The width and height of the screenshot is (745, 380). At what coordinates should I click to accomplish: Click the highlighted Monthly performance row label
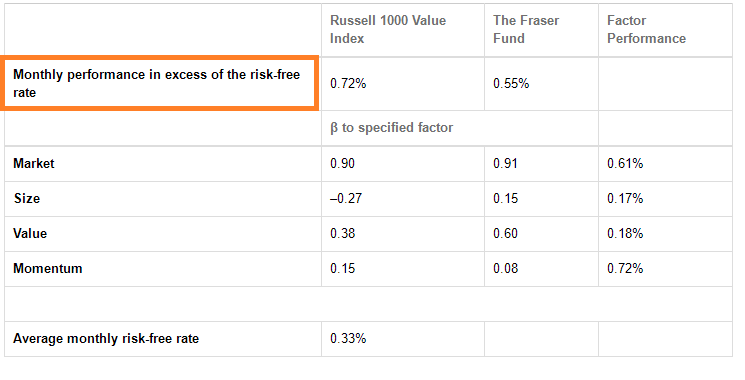159,84
